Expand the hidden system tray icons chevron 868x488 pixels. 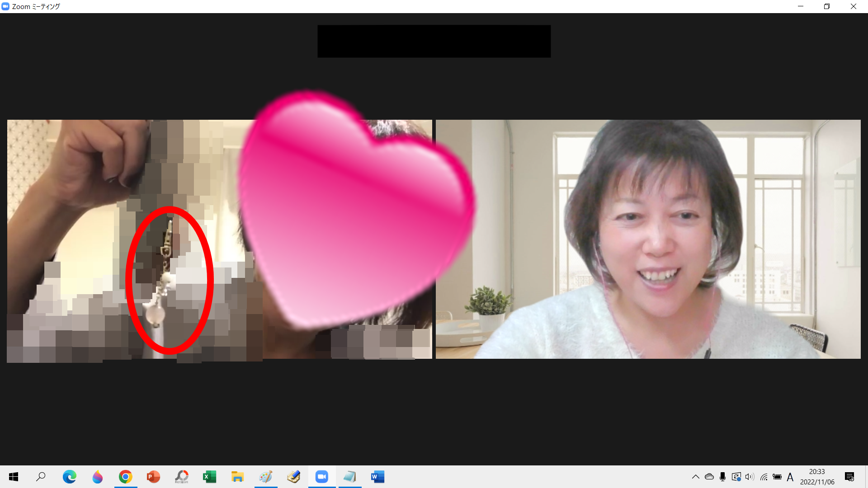point(695,477)
